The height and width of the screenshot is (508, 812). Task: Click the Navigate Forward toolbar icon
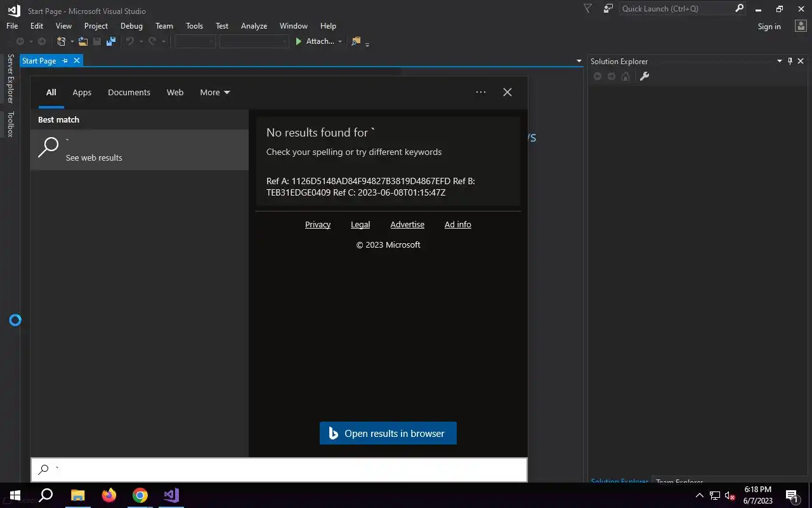42,41
